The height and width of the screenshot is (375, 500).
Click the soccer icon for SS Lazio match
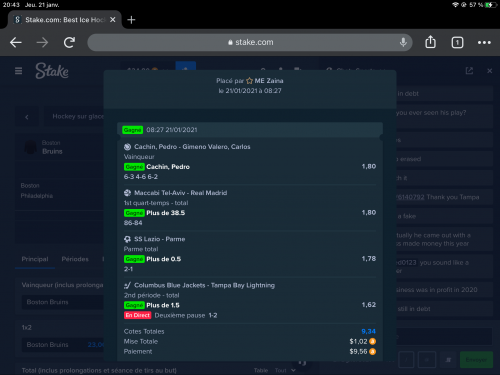[127, 239]
